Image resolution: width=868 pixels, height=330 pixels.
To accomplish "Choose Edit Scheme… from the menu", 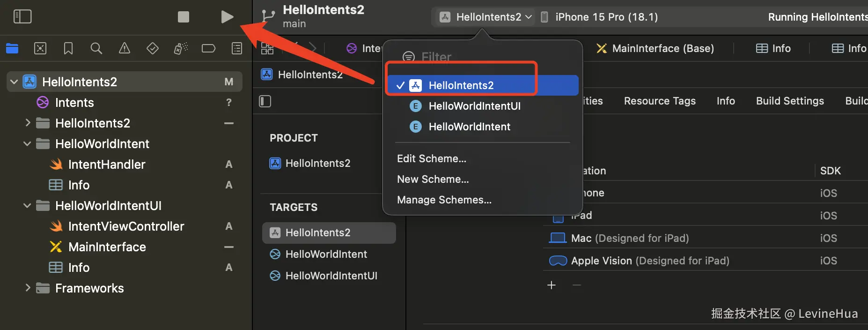I will [431, 158].
